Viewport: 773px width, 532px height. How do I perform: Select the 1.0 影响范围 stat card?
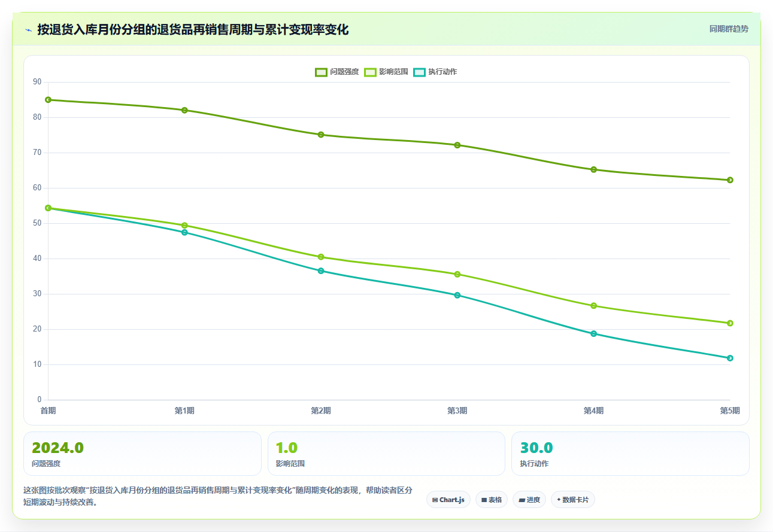[x=386, y=454]
